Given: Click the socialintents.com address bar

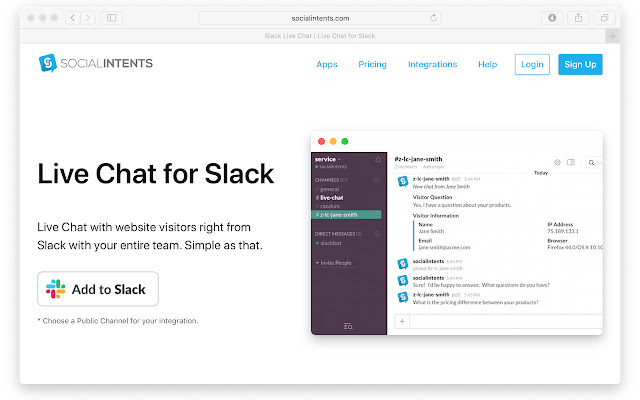Looking at the screenshot, I should (320, 18).
